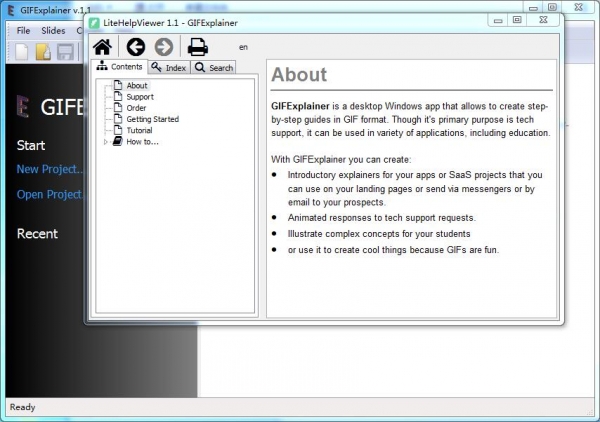
Task: Click the Open Project link
Action: (x=49, y=194)
